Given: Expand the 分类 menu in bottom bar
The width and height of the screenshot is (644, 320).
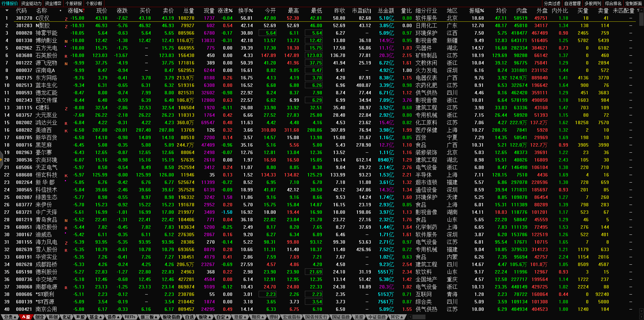Looking at the screenshot, I should point(10,317).
